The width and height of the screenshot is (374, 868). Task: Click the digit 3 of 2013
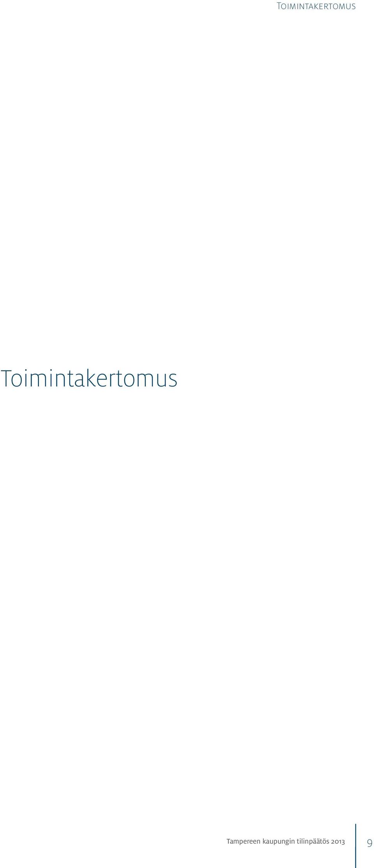pos(343,842)
